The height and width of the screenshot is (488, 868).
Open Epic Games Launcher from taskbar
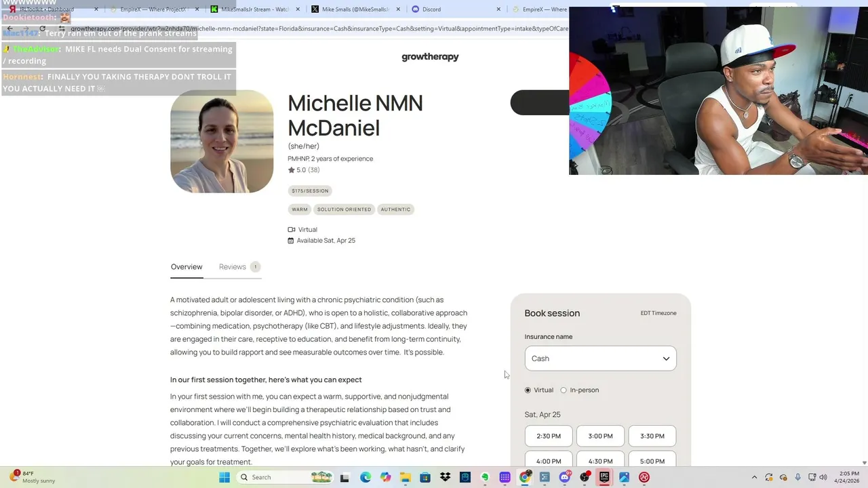click(x=604, y=477)
